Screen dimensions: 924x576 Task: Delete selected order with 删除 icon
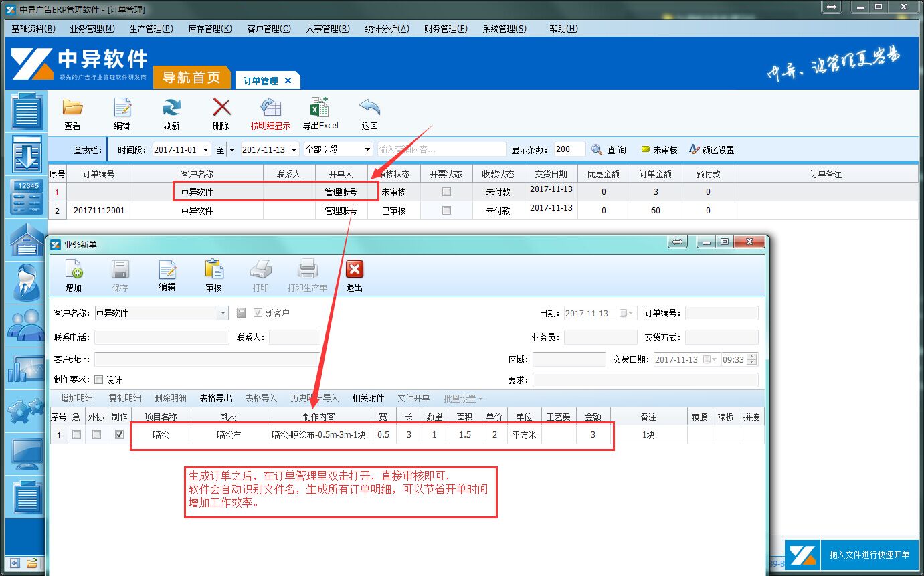coord(221,108)
